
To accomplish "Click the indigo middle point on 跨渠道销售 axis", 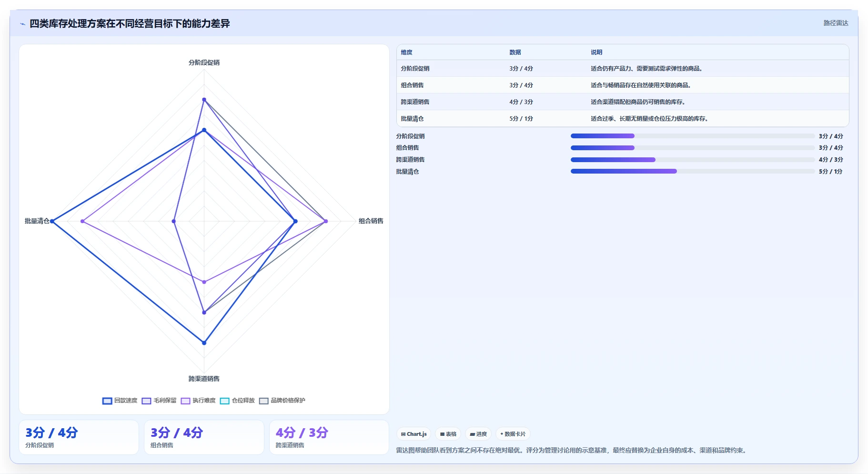I will click(204, 312).
